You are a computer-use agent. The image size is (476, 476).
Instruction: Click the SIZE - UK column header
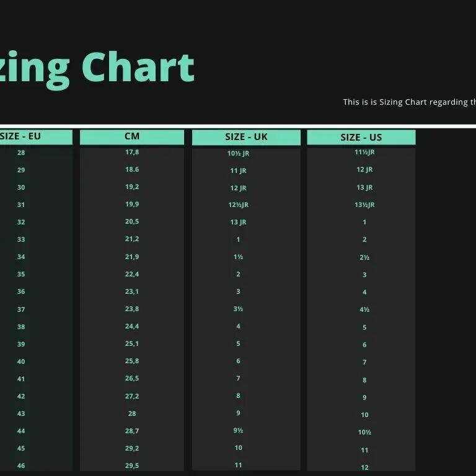pyautogui.click(x=246, y=137)
